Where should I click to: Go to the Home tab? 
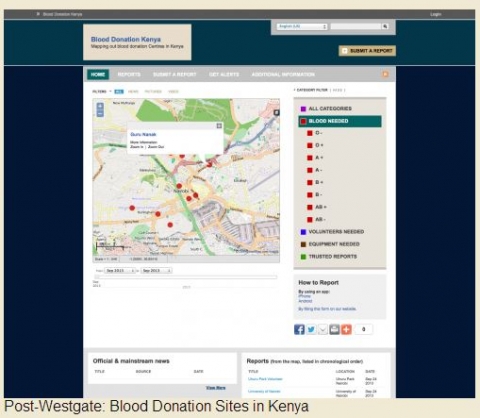[98, 74]
